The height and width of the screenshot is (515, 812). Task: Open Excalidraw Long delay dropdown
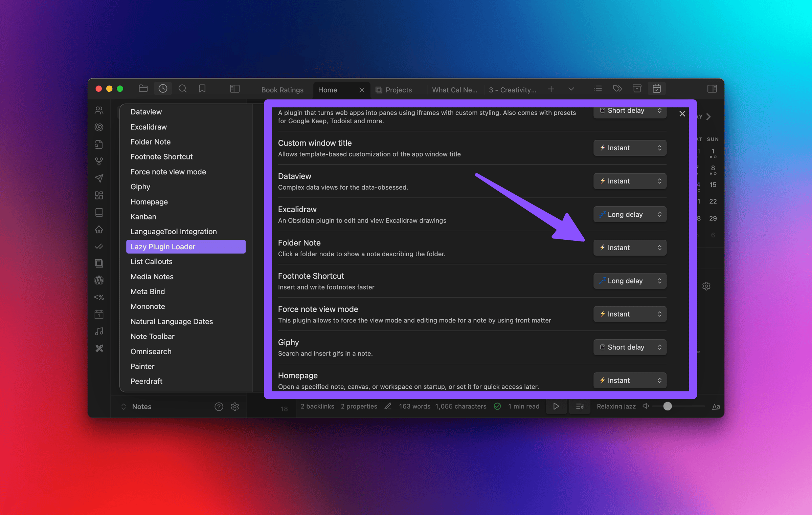630,214
